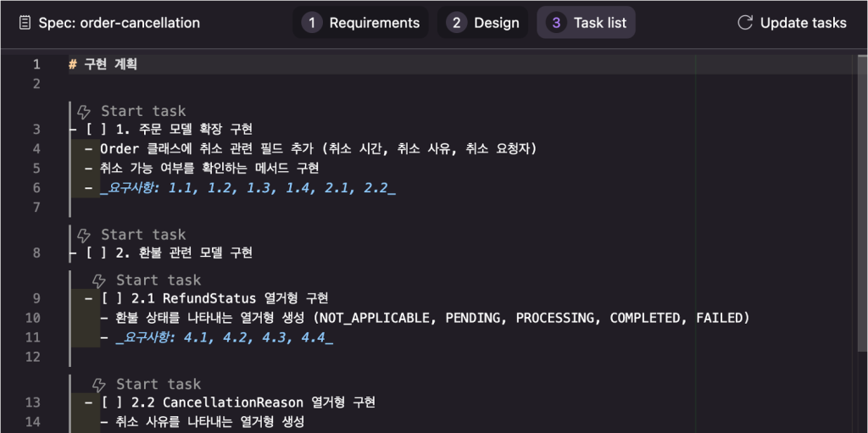The height and width of the screenshot is (433, 868).
Task: Click lightning icon above task 1 주문 모델
Action: pyautogui.click(x=84, y=111)
